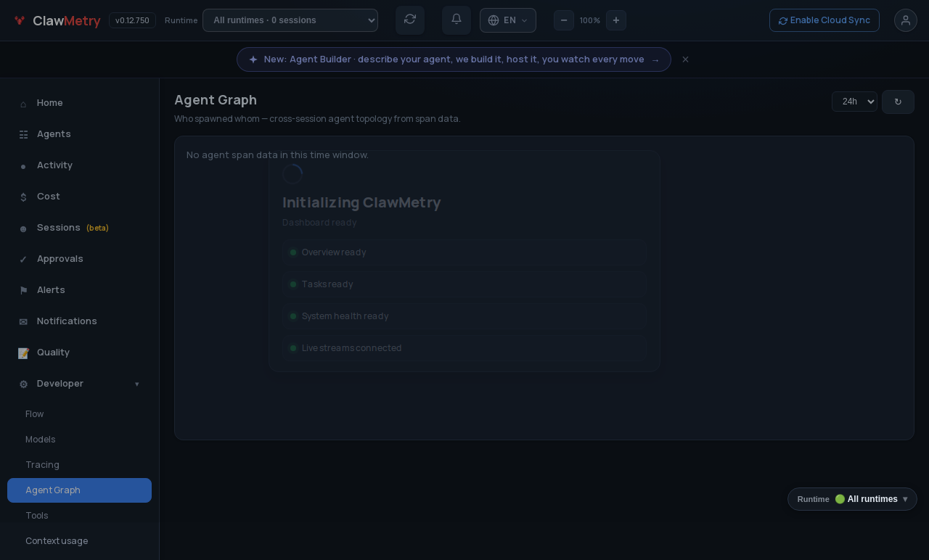Open the All runtimes sessions dropdown
Viewport: 929px width, 560px height.
[290, 20]
